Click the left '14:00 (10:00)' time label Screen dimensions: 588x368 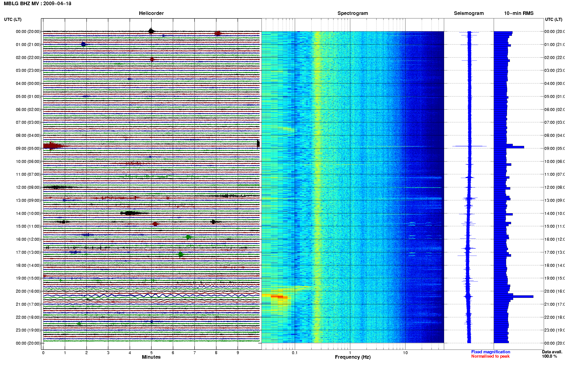[28, 213]
